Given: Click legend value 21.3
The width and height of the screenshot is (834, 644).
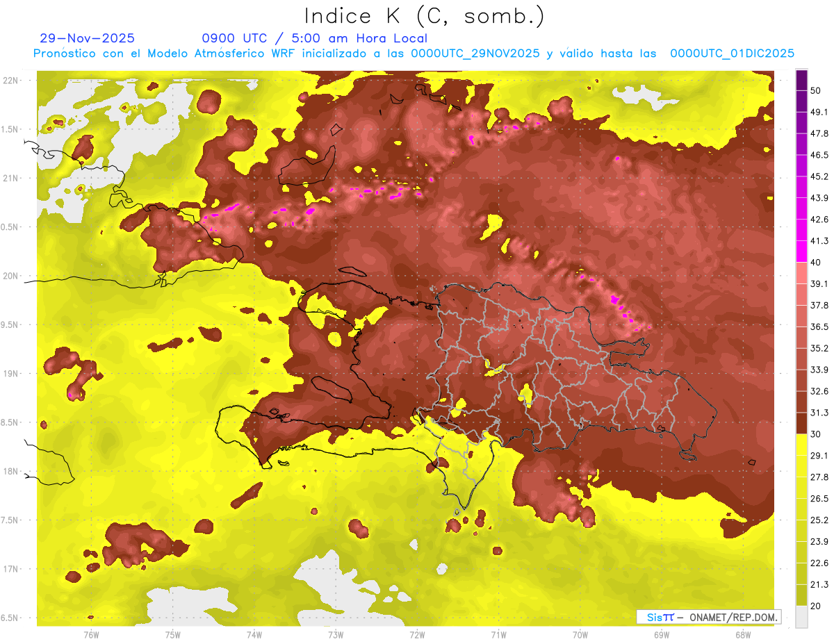Looking at the screenshot, I should tap(819, 584).
